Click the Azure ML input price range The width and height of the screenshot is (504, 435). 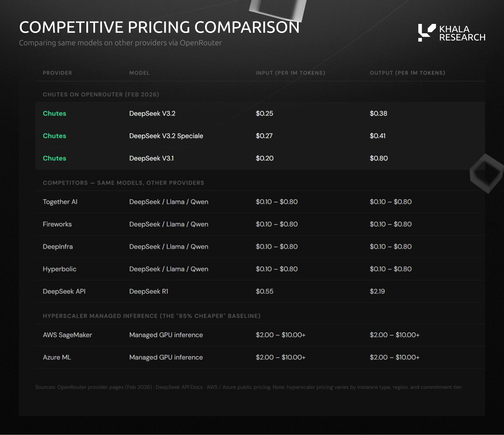pyautogui.click(x=280, y=358)
